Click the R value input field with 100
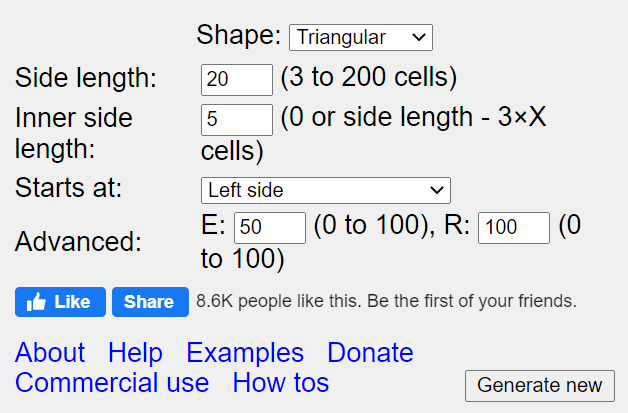 click(x=514, y=228)
